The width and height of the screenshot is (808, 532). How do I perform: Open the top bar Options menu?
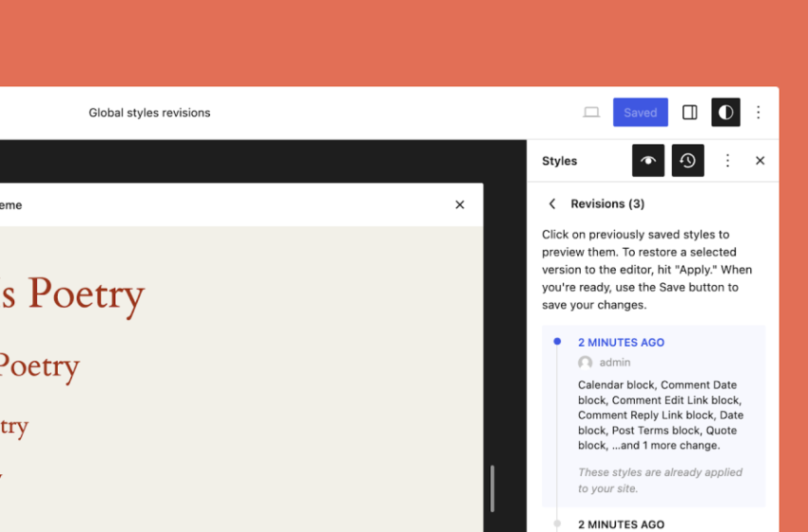758,112
